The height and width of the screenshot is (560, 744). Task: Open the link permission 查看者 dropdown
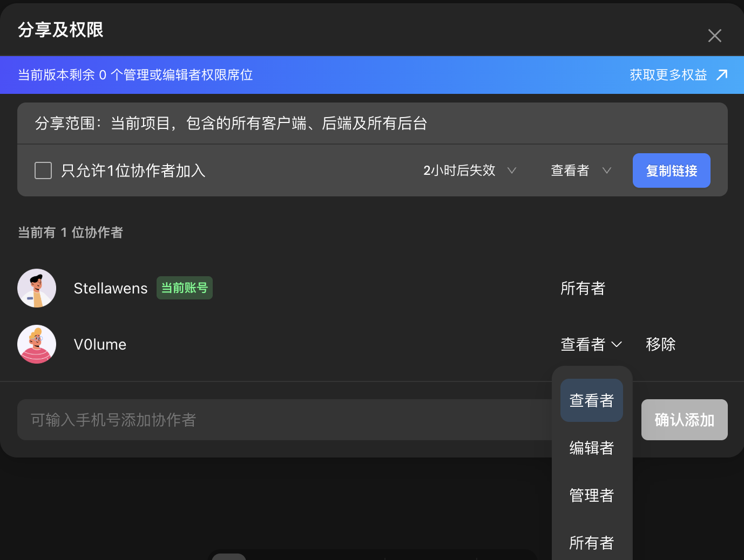click(581, 170)
